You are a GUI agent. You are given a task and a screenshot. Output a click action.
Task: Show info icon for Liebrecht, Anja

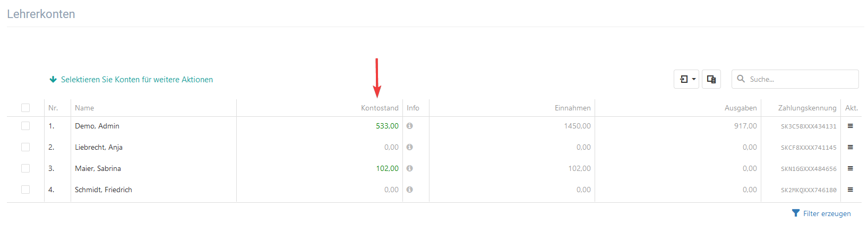pyautogui.click(x=409, y=147)
